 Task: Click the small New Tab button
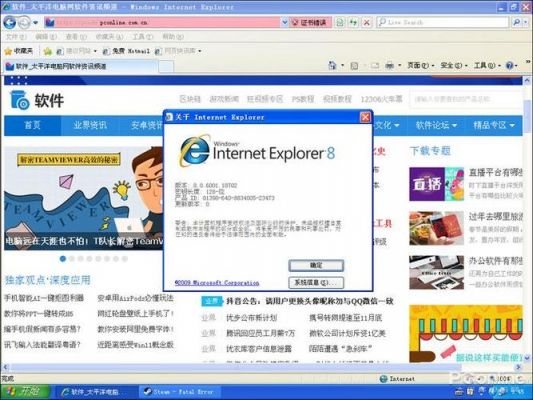[166, 66]
